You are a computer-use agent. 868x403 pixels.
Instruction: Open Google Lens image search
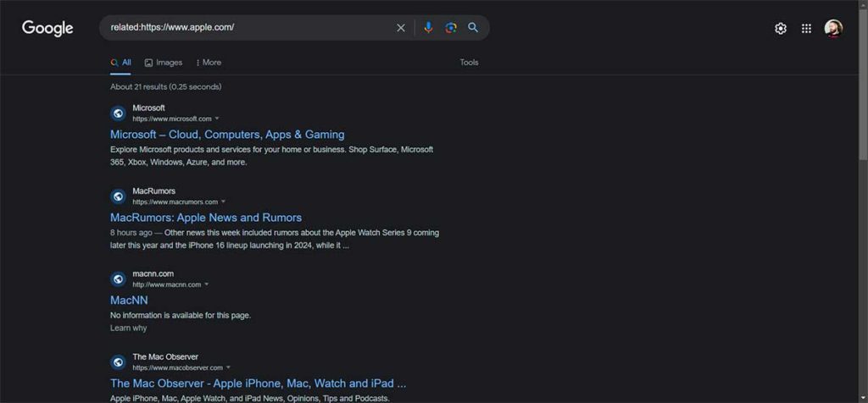[x=451, y=28]
